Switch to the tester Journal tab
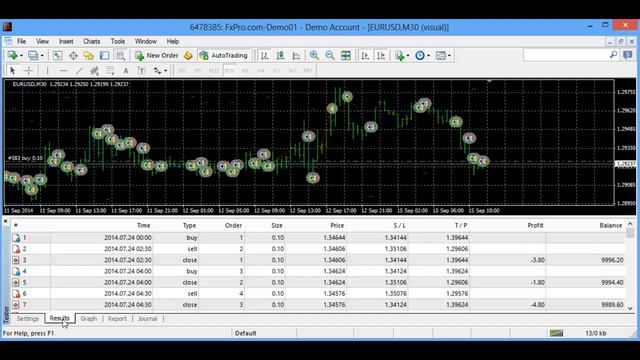This screenshot has height=360, width=640. click(x=147, y=319)
